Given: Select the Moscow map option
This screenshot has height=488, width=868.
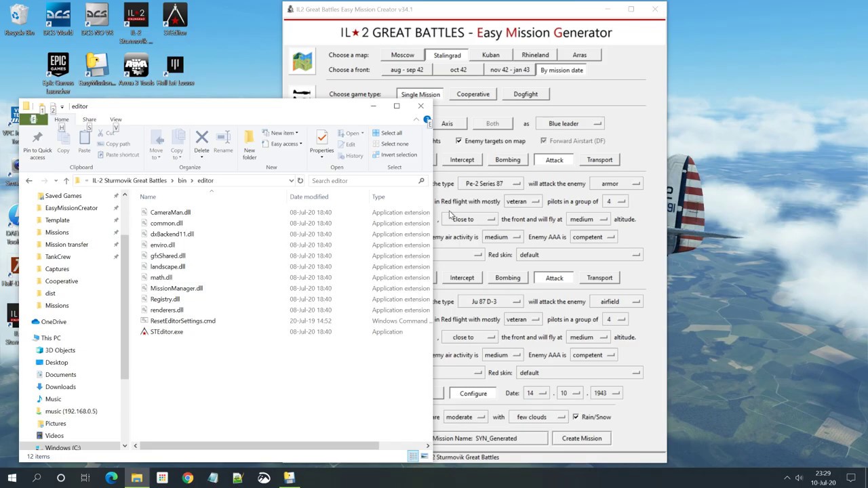Looking at the screenshot, I should coord(402,55).
